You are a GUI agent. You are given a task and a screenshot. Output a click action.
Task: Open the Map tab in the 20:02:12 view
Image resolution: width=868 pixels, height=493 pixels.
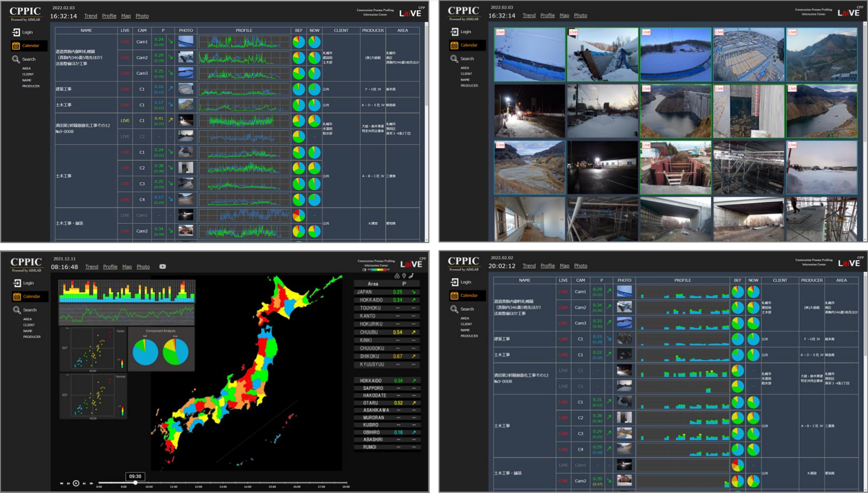click(x=565, y=266)
